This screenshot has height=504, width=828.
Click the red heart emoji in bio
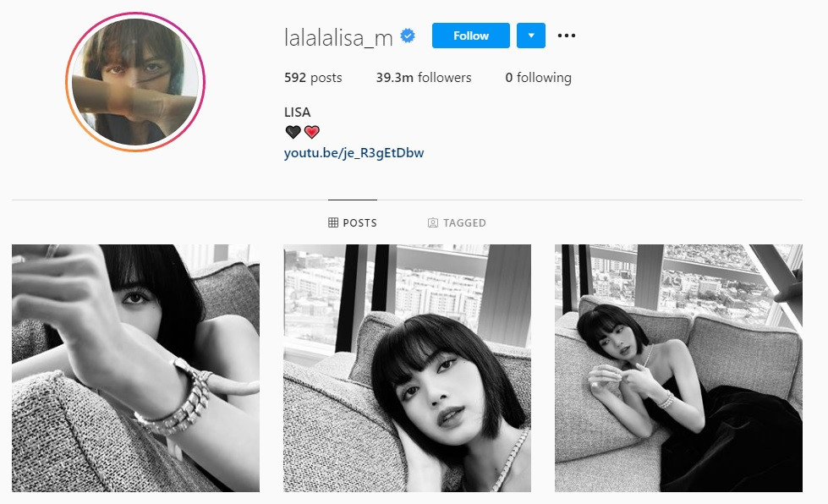tap(312, 131)
